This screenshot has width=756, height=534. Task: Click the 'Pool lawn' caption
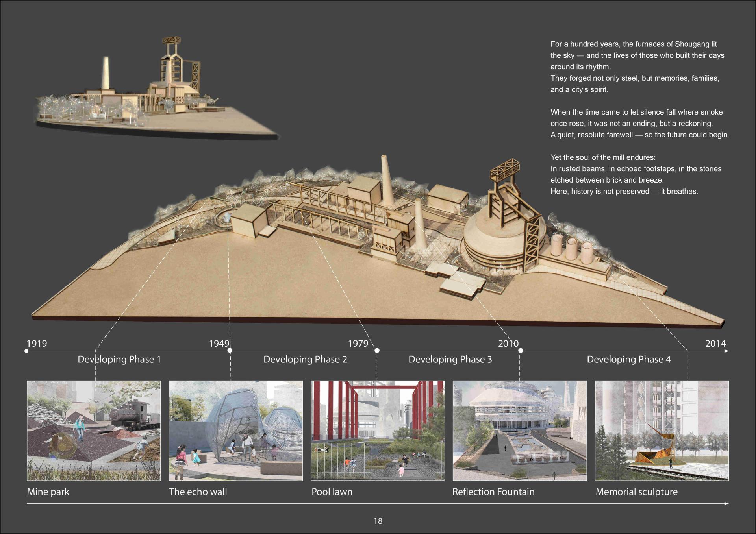[x=332, y=492]
